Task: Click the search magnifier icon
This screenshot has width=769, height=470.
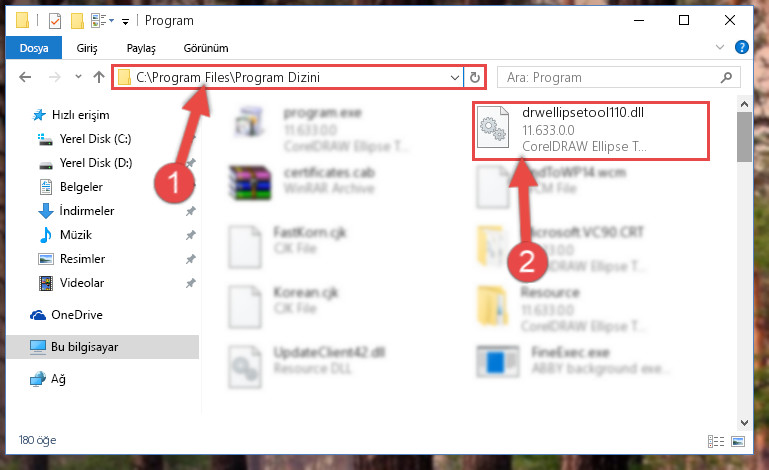Action: pyautogui.click(x=726, y=78)
